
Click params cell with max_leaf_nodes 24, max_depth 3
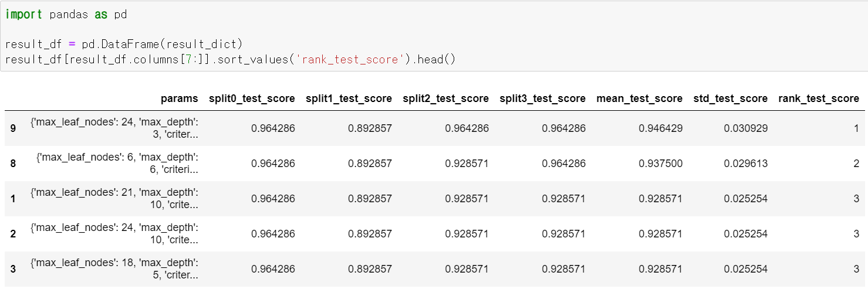[x=114, y=128]
